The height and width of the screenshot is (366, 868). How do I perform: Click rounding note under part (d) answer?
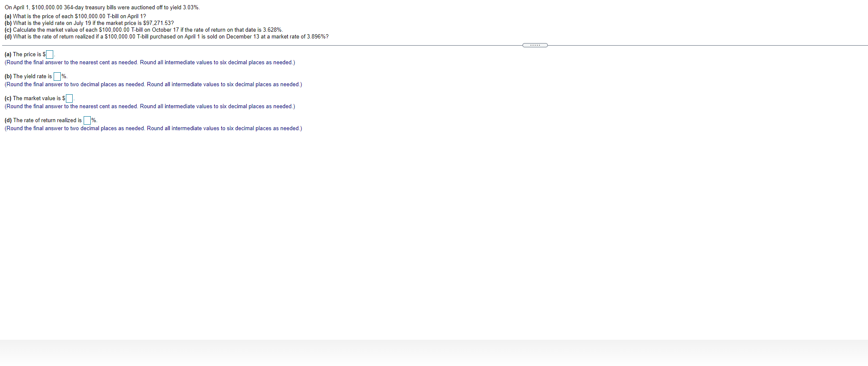coord(153,128)
